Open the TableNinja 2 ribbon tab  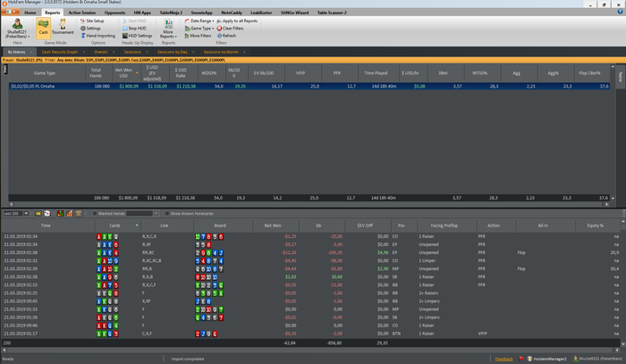coord(171,13)
